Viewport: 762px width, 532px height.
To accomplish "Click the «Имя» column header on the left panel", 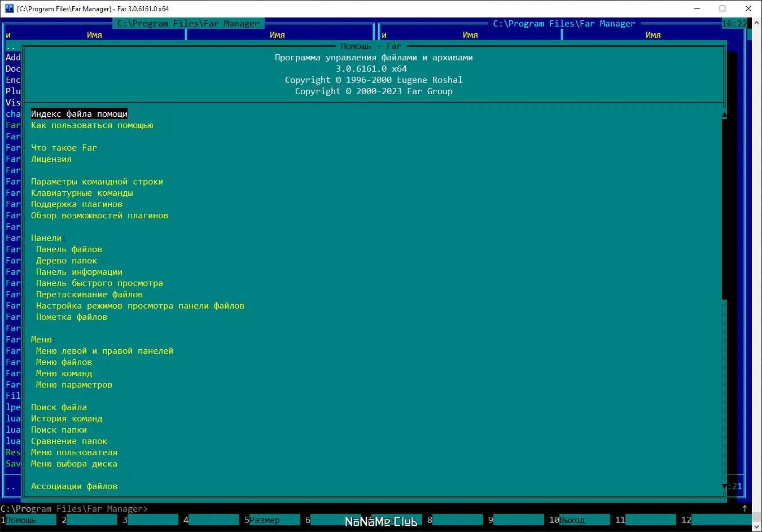I will pos(94,34).
